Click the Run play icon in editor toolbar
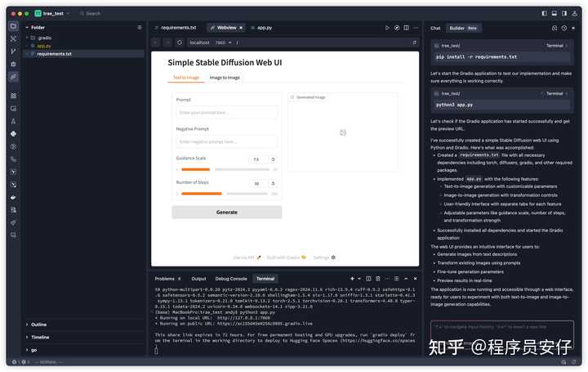The image size is (588, 372). pos(387,28)
